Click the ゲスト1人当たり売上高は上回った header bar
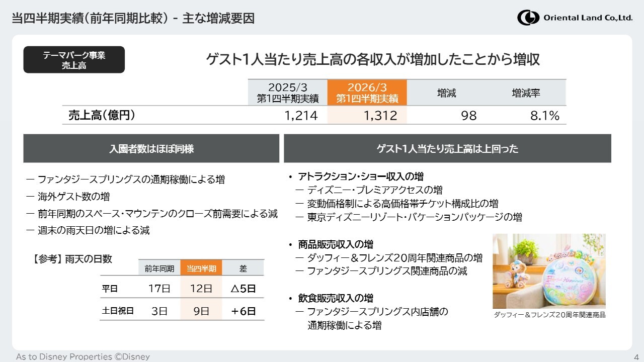This screenshot has height=362, width=644. tap(447, 149)
